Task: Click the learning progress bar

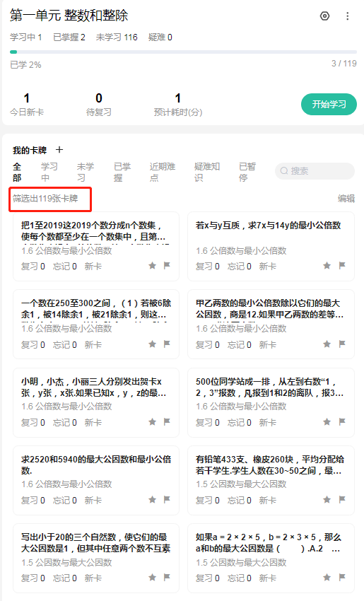Action: (x=183, y=52)
